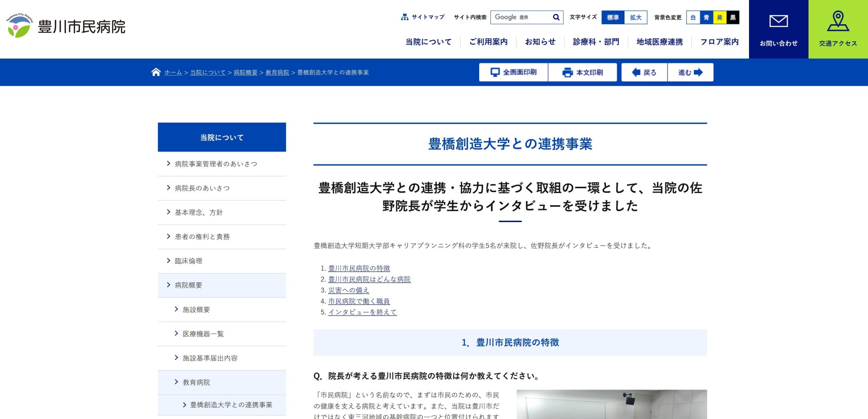Viewport: 868px width, 419px height.
Task: Open 豊橋創造大学との連携事業 in sidebar
Action: [222, 405]
